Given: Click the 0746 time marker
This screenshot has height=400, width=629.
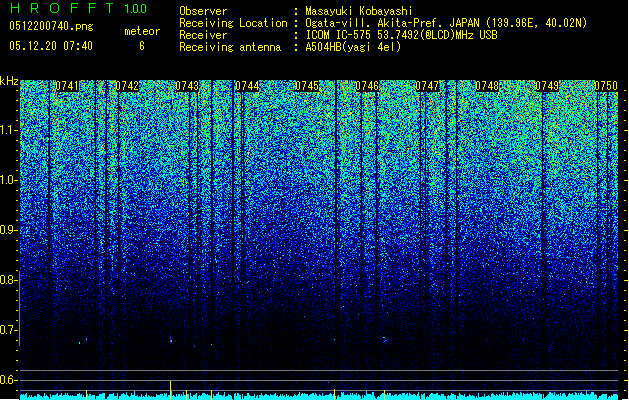Looking at the screenshot, I should coord(367,86).
